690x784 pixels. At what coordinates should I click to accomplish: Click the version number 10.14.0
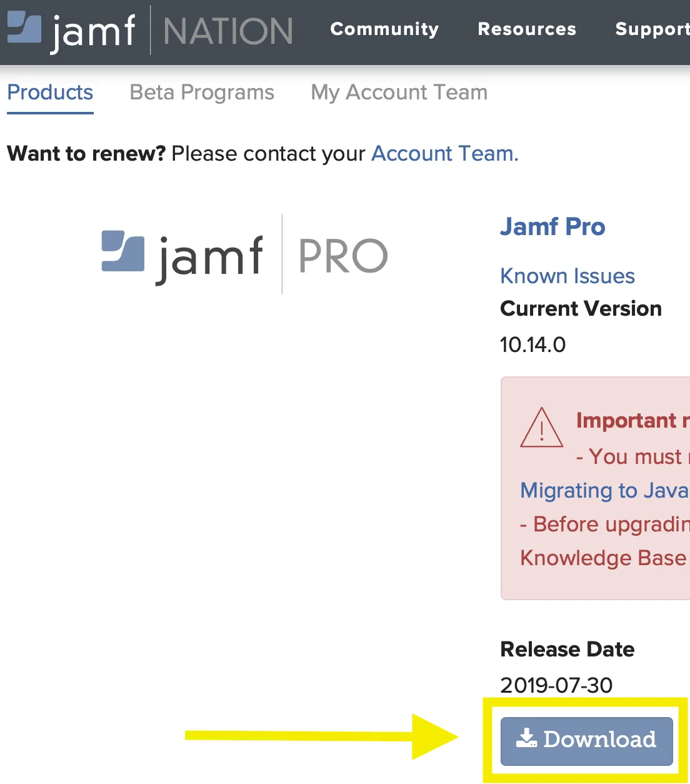pos(532,344)
